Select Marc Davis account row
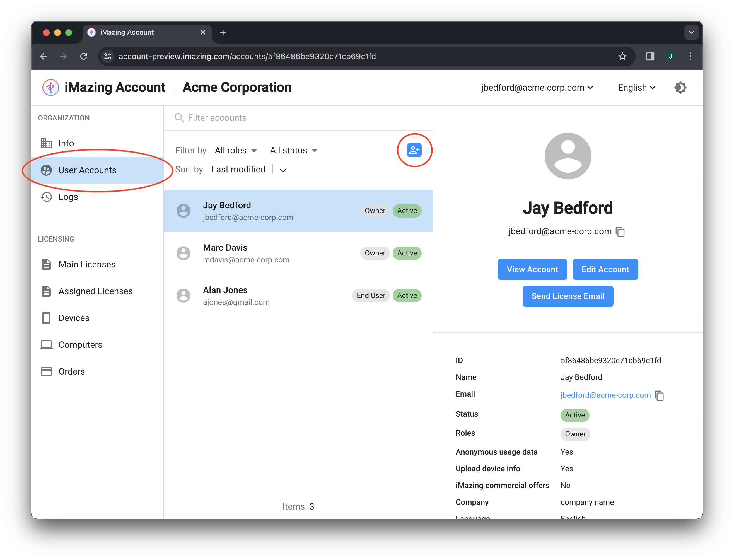Image resolution: width=734 pixels, height=560 pixels. pyautogui.click(x=298, y=253)
